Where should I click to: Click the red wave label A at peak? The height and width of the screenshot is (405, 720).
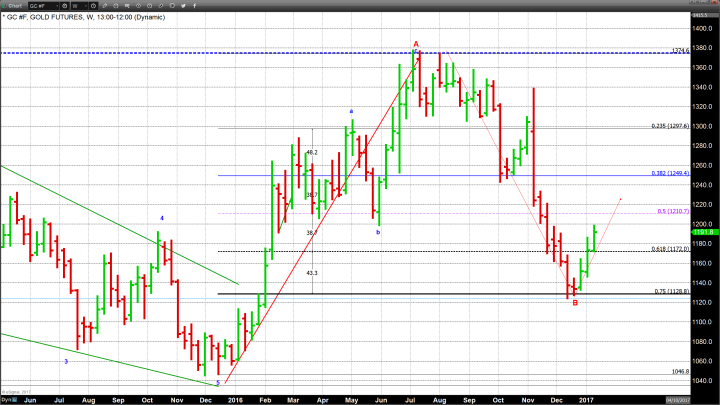(416, 44)
